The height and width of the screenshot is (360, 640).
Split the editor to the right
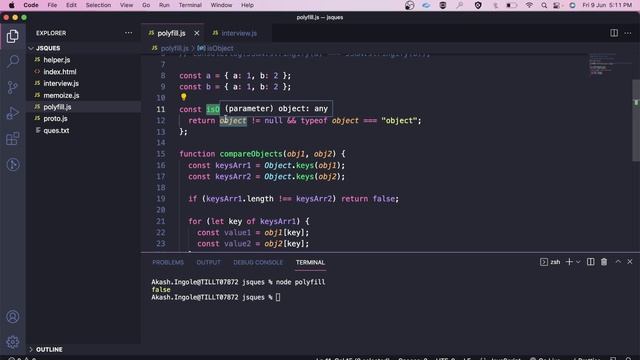(x=614, y=33)
